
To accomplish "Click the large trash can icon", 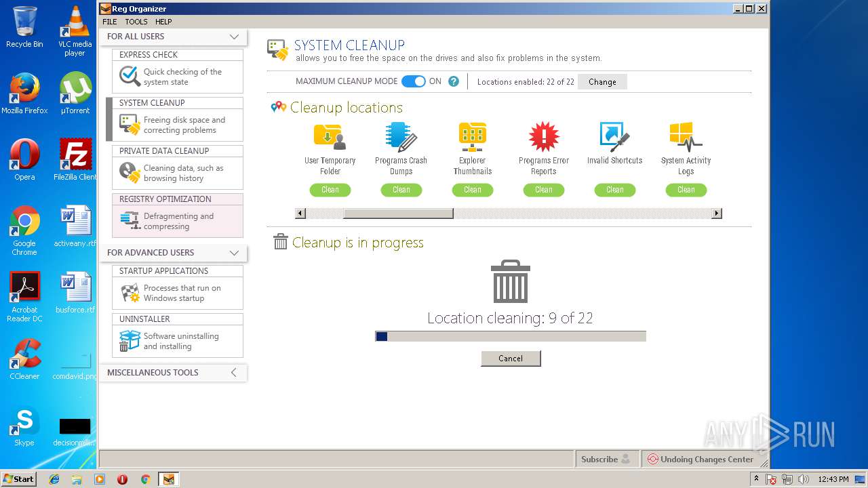I will pyautogui.click(x=511, y=281).
